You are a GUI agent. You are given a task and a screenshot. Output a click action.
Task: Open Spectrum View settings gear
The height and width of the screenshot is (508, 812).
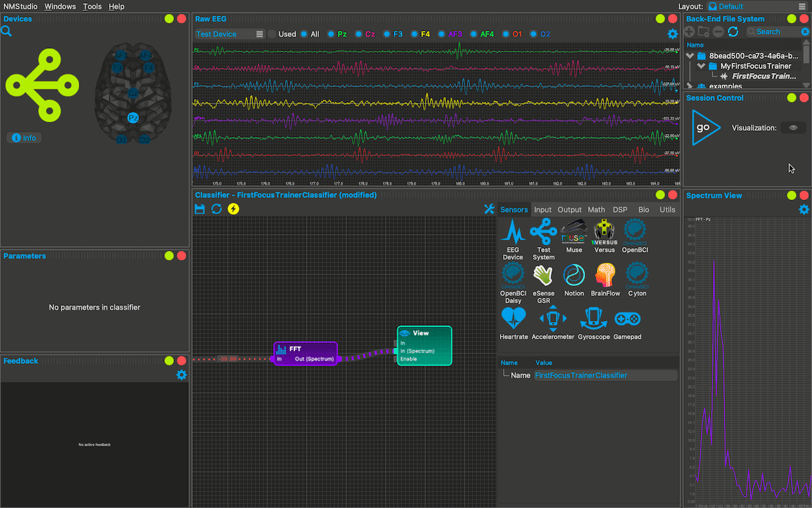(x=804, y=210)
